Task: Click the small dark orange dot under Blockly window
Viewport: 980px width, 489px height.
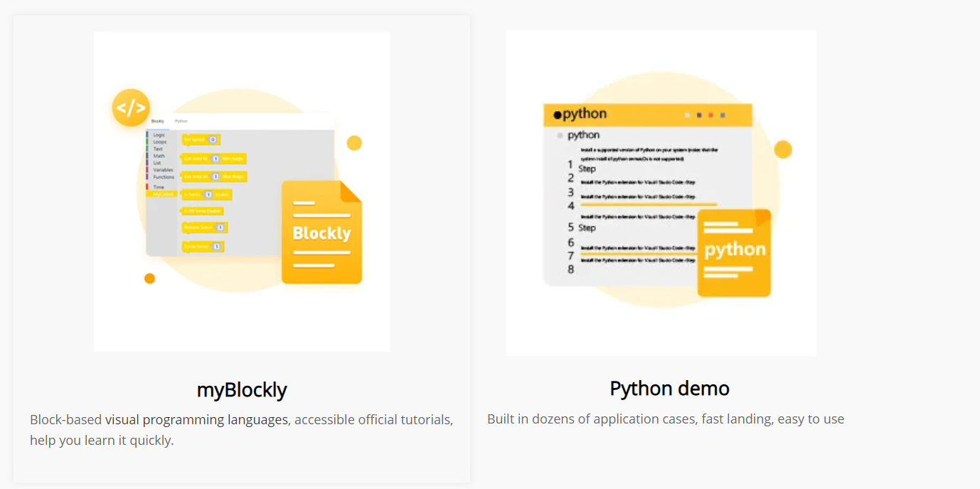Action: click(x=149, y=278)
